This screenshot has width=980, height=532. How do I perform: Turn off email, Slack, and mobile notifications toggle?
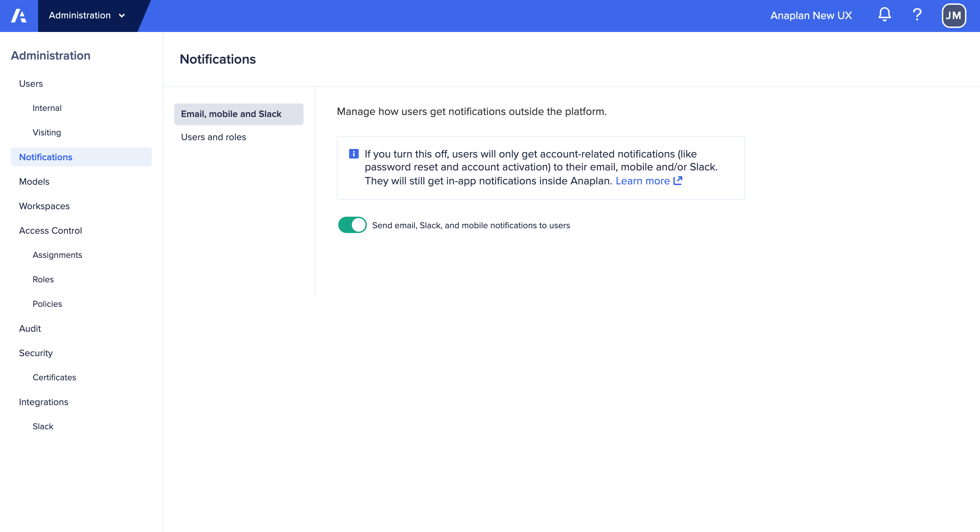tap(352, 225)
